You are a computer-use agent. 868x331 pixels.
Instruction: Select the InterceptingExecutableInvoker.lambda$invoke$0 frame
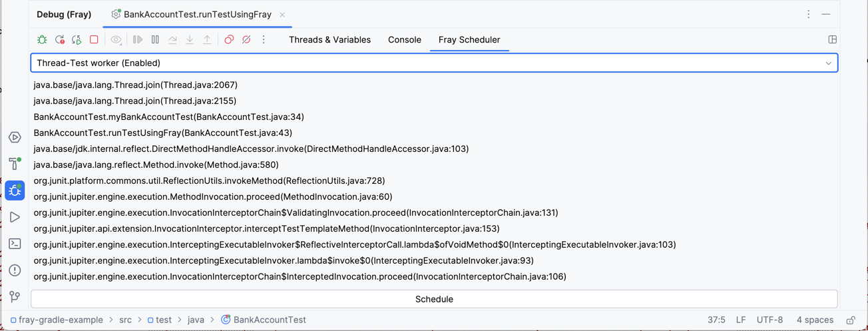(x=284, y=260)
